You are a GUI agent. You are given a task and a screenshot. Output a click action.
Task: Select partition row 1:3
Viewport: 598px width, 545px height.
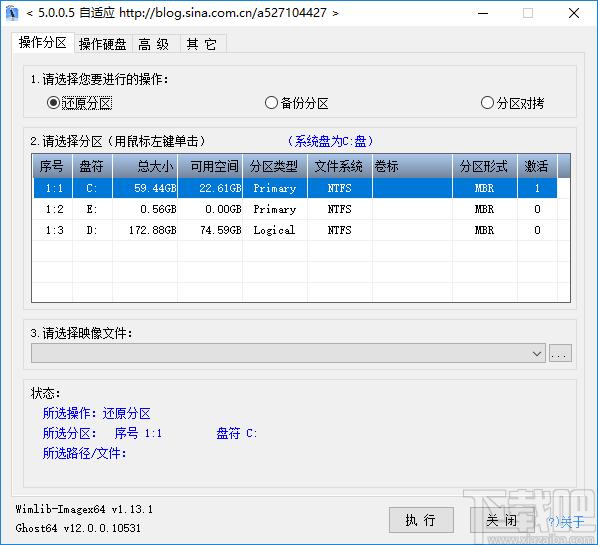(x=295, y=230)
